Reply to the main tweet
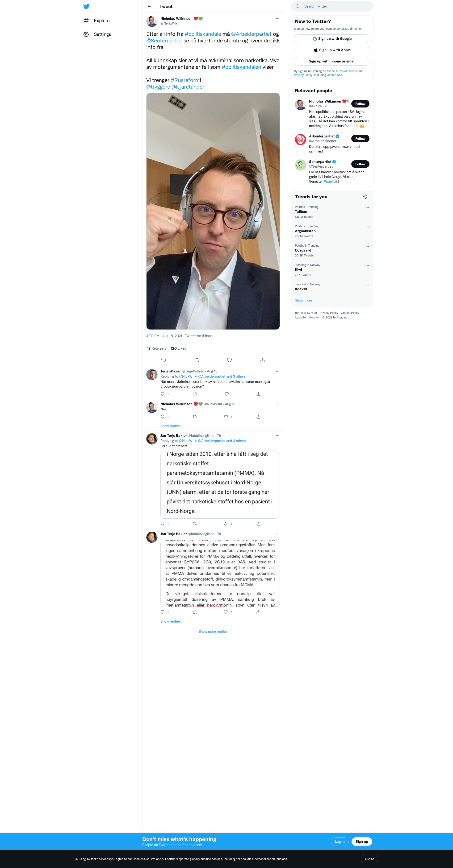Image resolution: width=453 pixels, height=868 pixels. click(164, 360)
